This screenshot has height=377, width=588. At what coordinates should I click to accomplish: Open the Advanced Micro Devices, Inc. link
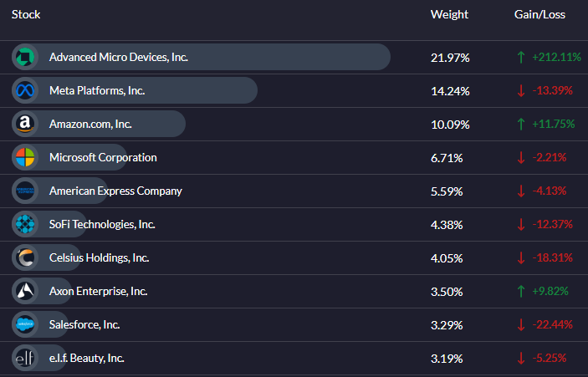point(119,57)
